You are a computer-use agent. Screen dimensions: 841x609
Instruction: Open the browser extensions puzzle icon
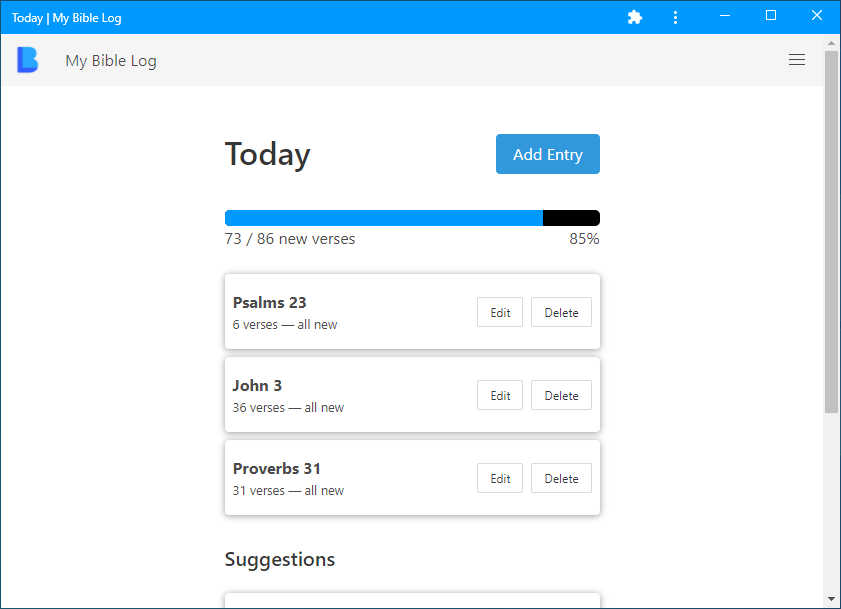[x=635, y=17]
